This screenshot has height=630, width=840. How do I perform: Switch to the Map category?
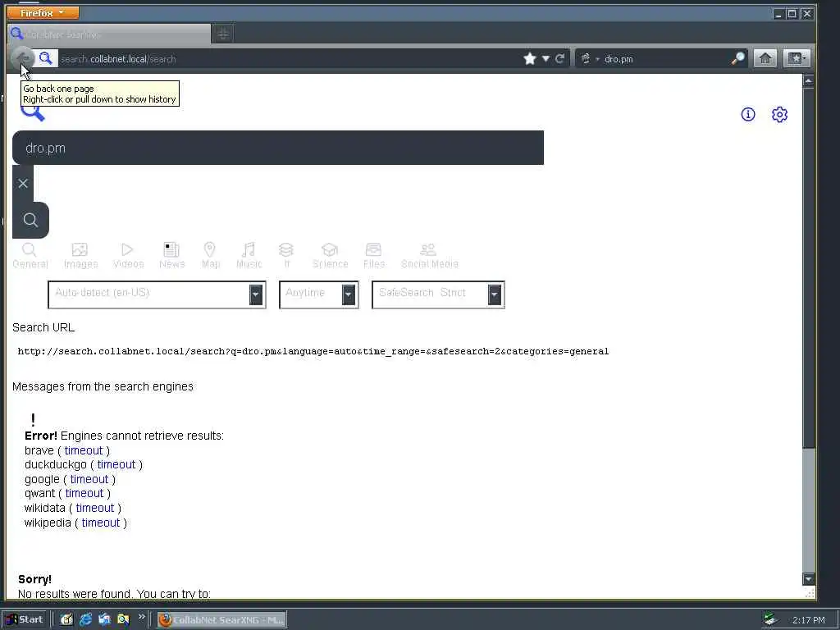click(x=210, y=256)
